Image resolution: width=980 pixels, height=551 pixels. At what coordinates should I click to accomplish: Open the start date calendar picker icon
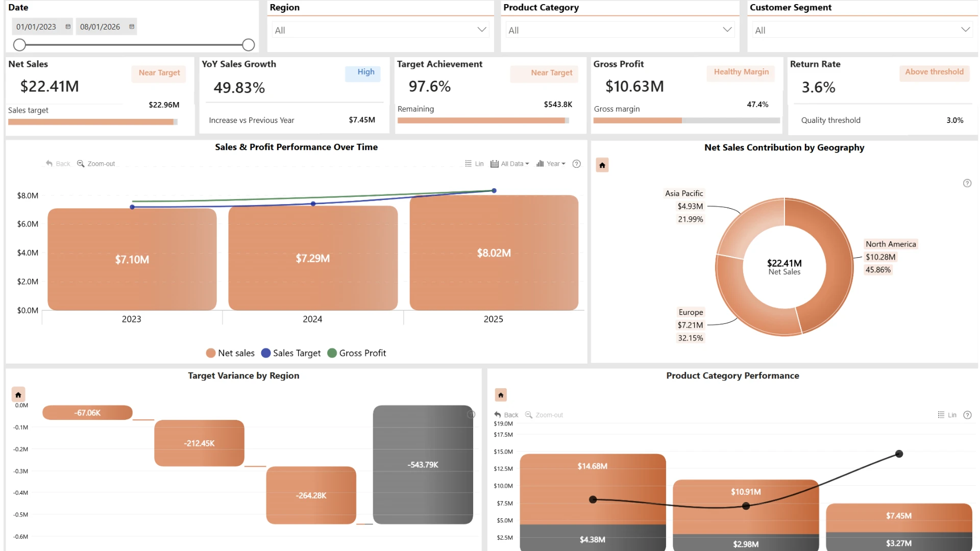pyautogui.click(x=68, y=27)
